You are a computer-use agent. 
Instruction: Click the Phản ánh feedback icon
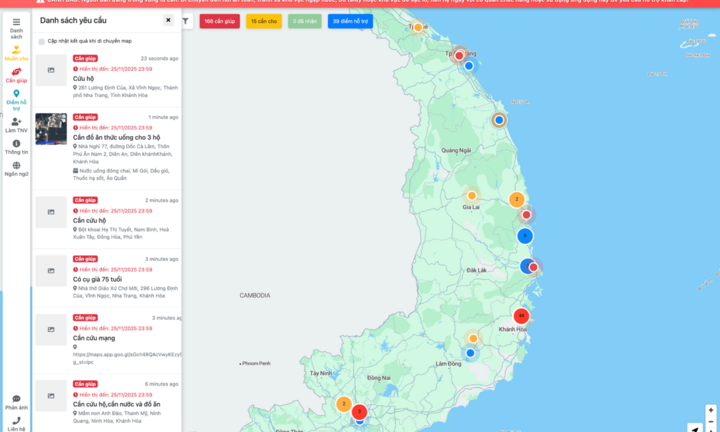point(16,400)
